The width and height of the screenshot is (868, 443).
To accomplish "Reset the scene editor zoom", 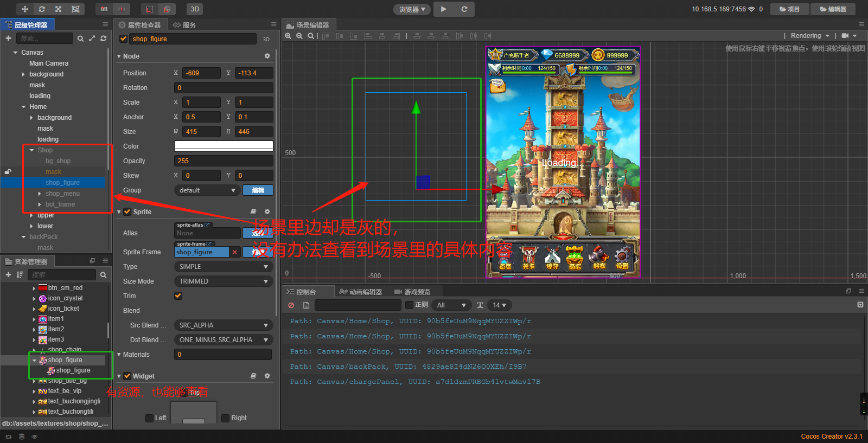I will point(311,36).
